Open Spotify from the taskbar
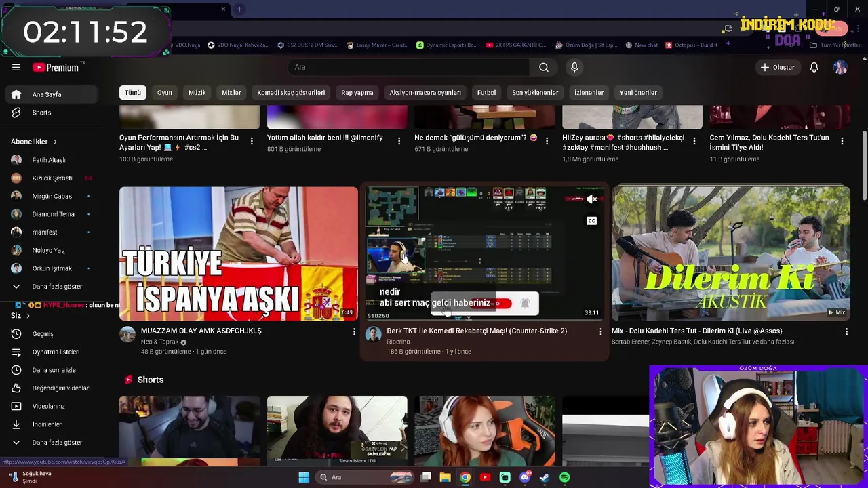Screen dimensions: 868x488 564,477
